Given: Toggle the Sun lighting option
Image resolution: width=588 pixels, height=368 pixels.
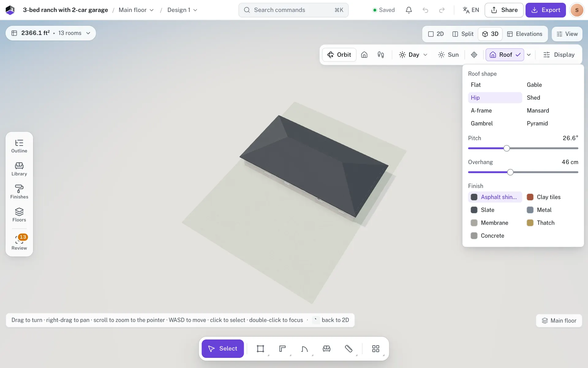Looking at the screenshot, I should [x=448, y=55].
